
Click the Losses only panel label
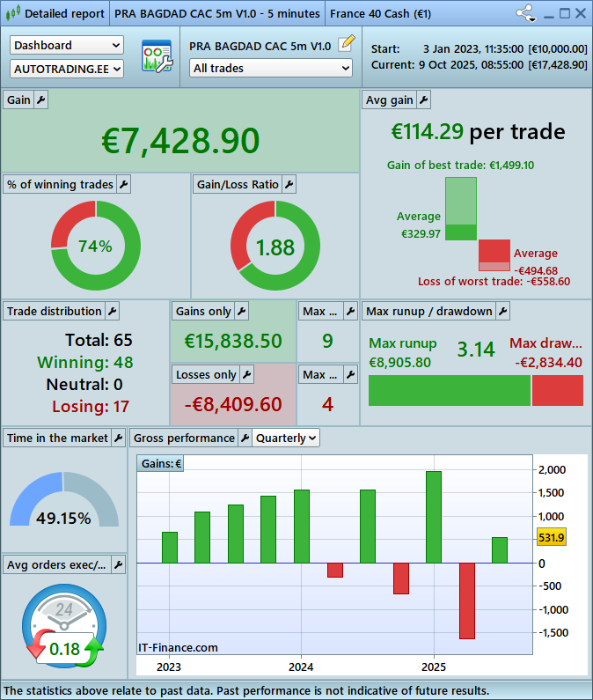(x=206, y=374)
